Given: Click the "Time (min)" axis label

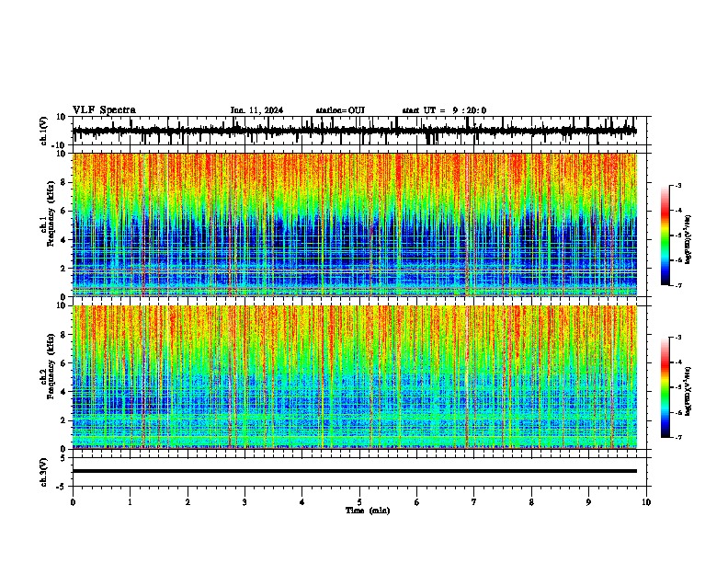Looking at the screenshot, I should point(368,511).
